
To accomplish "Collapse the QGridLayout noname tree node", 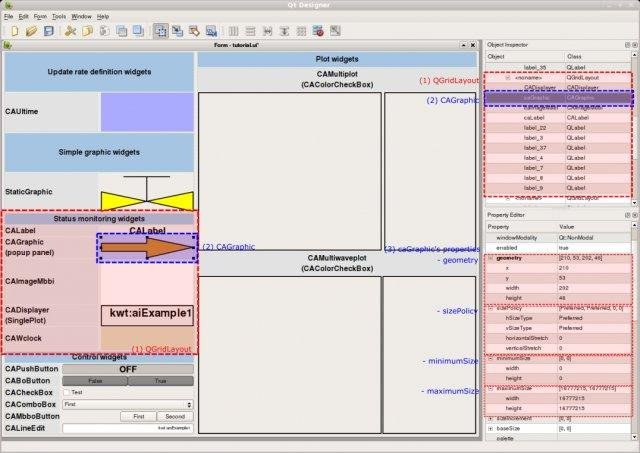I will pyautogui.click(x=508, y=78).
